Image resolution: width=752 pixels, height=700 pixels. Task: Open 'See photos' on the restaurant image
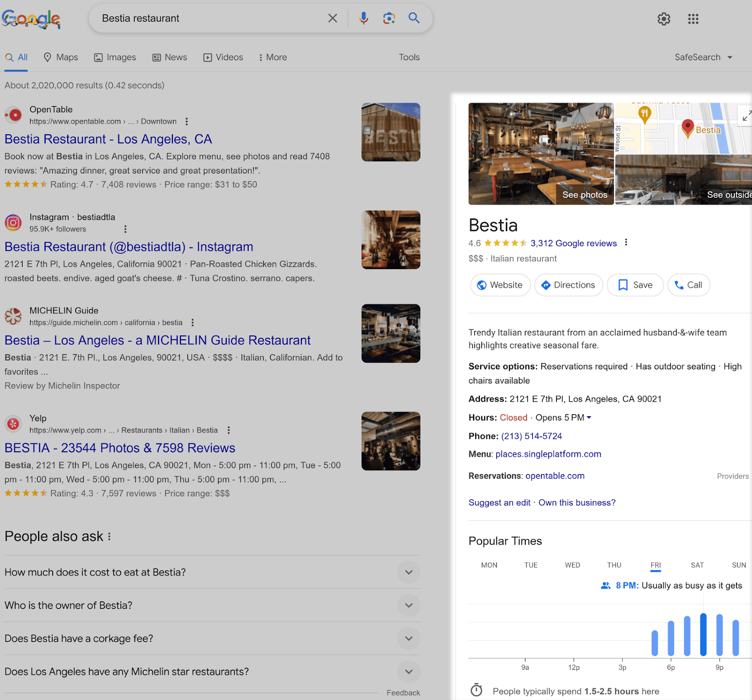[584, 194]
